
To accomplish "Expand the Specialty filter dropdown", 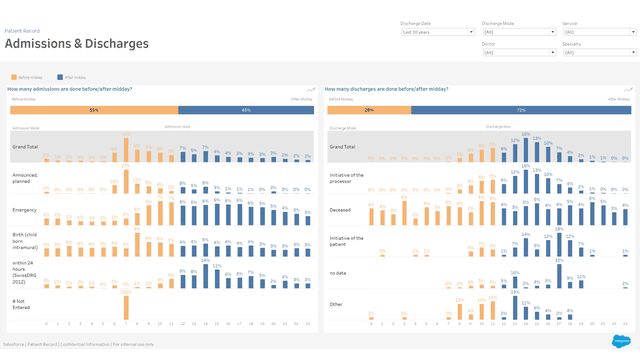I will pos(600,52).
